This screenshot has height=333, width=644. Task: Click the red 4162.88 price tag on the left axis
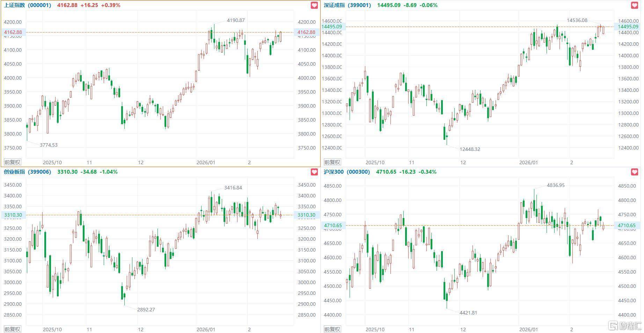(13, 32)
